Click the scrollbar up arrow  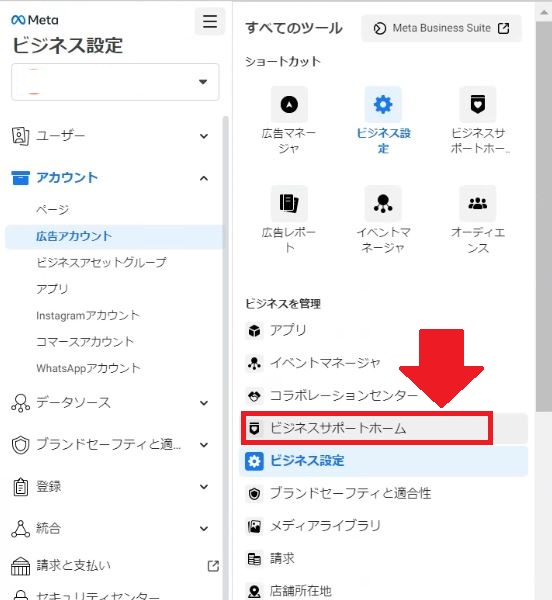[x=544, y=13]
